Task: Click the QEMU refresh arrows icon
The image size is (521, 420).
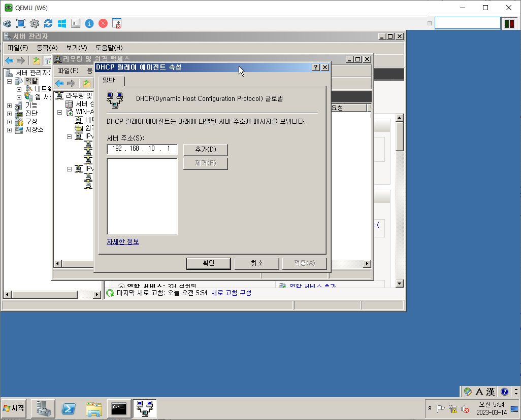Action: click(x=48, y=23)
